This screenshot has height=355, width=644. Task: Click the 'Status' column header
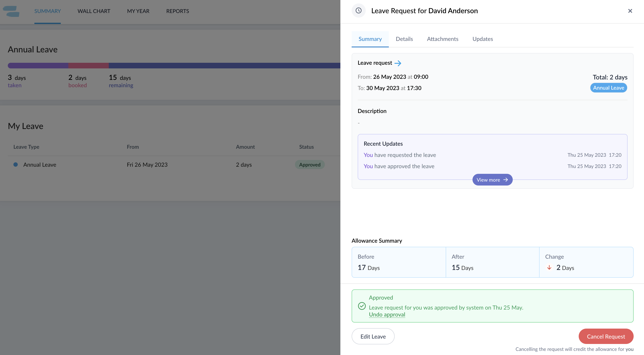coord(306,147)
